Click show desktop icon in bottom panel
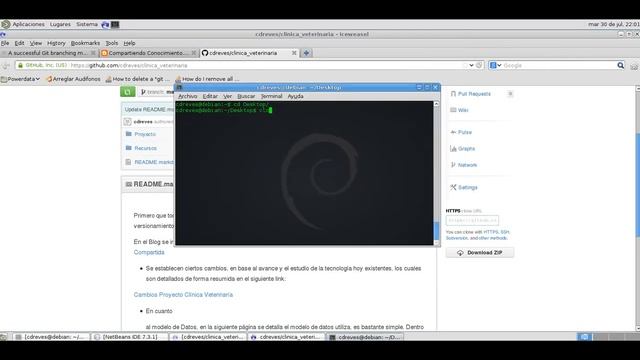 [x=4, y=337]
